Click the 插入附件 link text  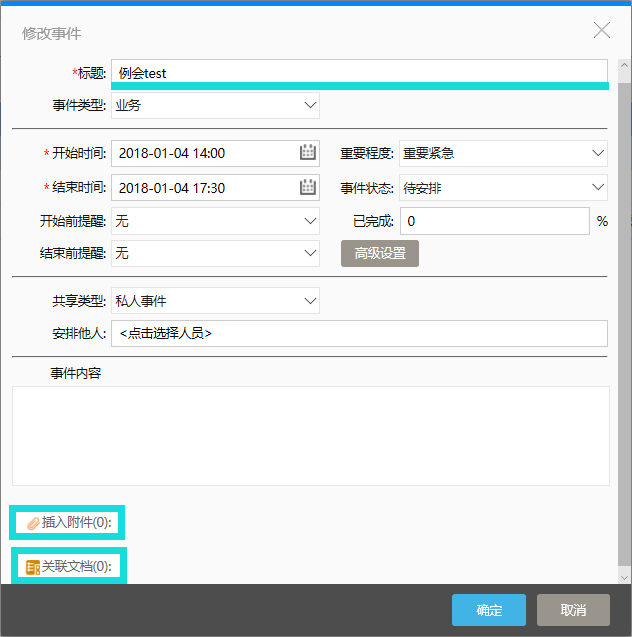click(x=79, y=522)
